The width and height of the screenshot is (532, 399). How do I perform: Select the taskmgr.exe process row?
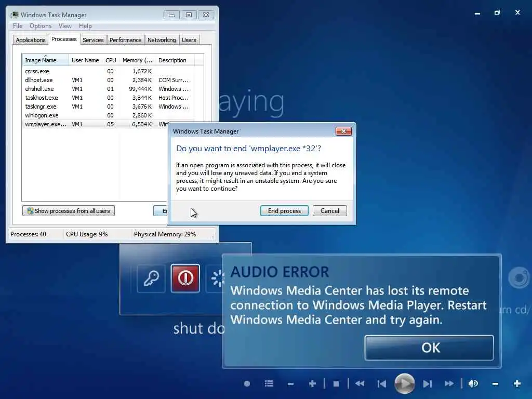coord(109,107)
